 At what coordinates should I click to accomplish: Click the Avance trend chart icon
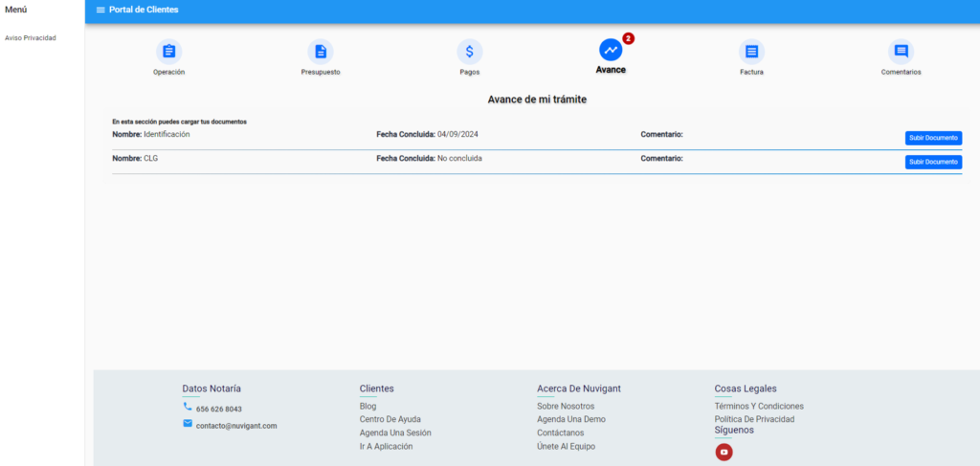click(x=611, y=50)
